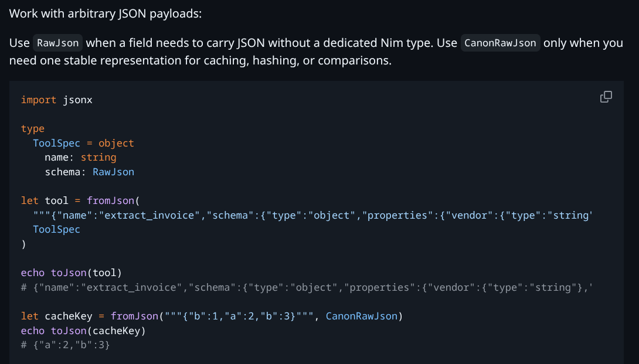Viewport: 639px width, 364px height.
Task: Click the 'type' keyword in the code
Action: click(x=33, y=128)
